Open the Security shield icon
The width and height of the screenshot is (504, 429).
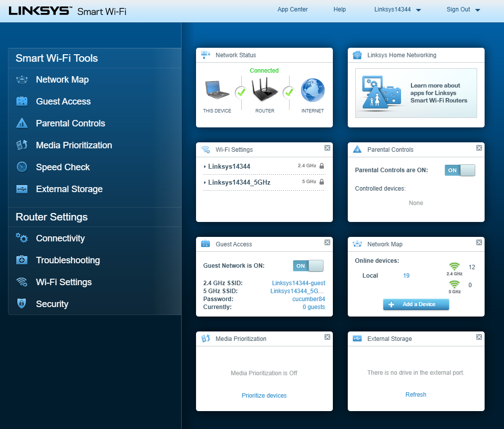pyautogui.click(x=21, y=304)
